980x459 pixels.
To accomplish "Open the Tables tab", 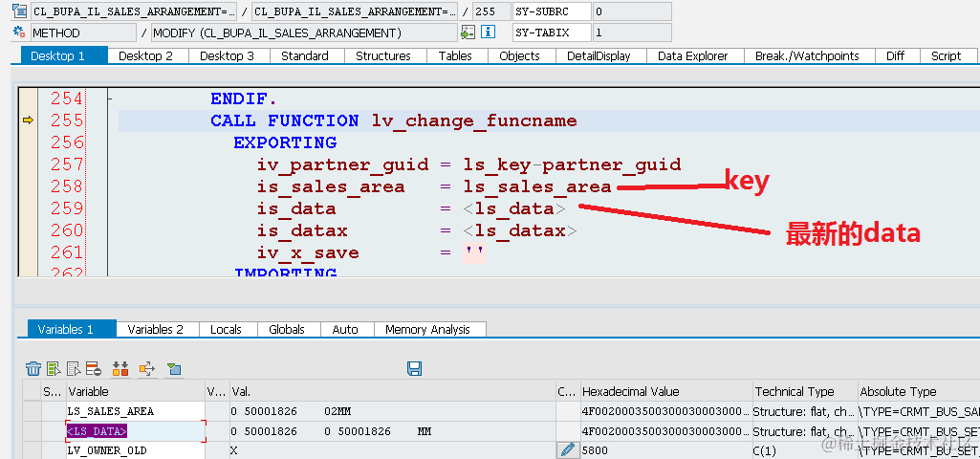I will pyautogui.click(x=455, y=55).
